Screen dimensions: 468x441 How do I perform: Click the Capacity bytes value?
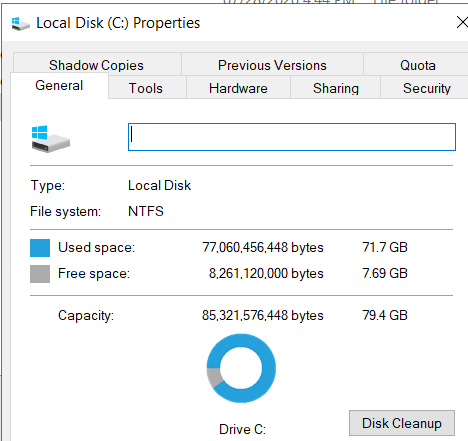[263, 315]
